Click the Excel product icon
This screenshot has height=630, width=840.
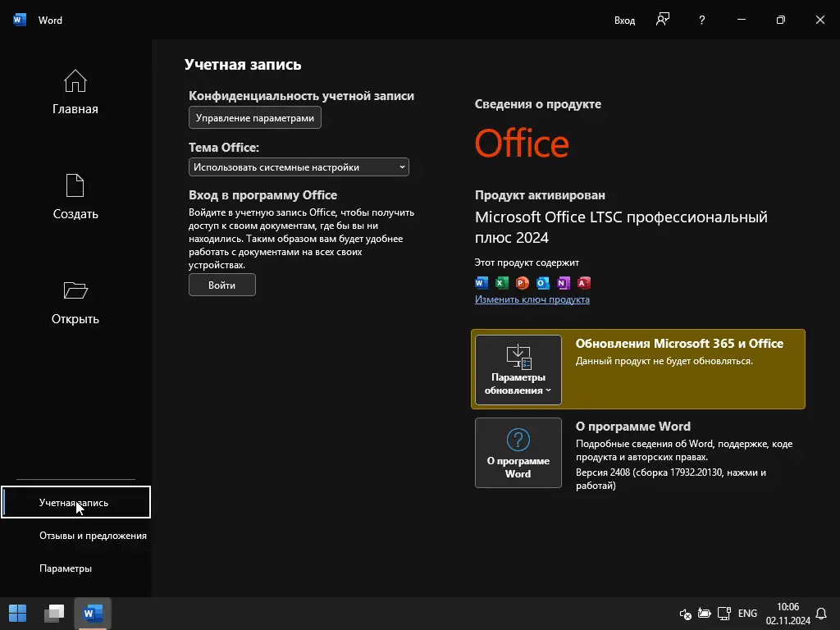[501, 283]
